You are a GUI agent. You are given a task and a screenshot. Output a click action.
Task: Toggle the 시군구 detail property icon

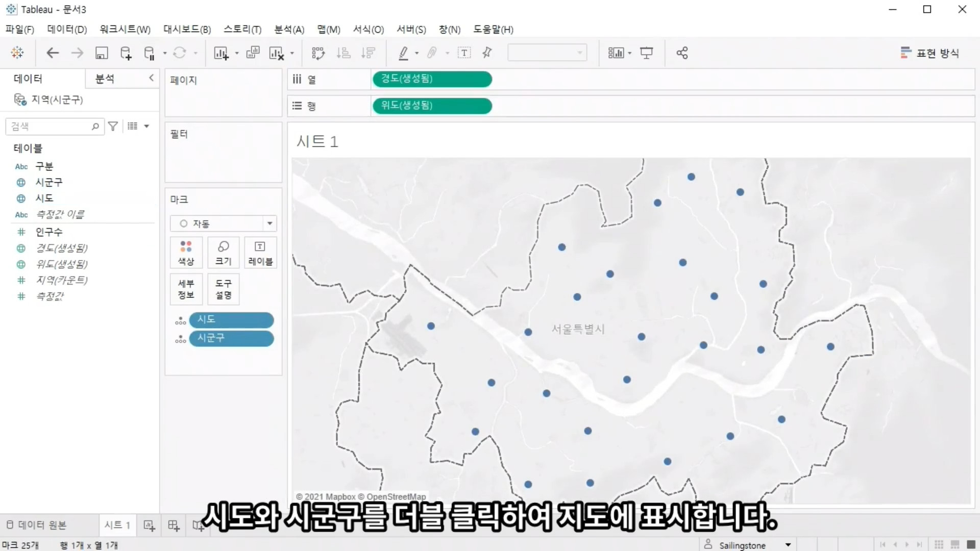pyautogui.click(x=180, y=339)
